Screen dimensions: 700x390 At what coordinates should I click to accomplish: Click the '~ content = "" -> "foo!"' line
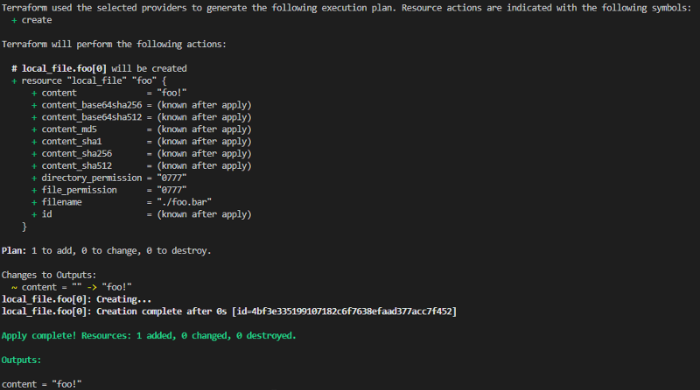(71, 287)
